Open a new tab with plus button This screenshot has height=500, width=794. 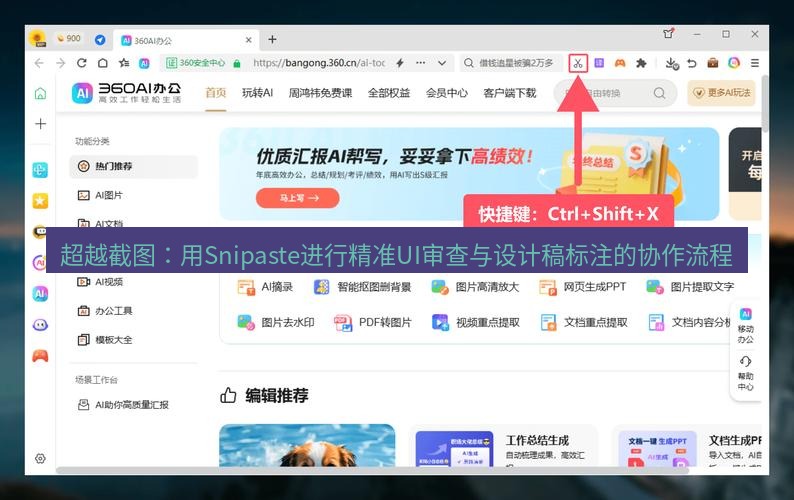pyautogui.click(x=272, y=40)
